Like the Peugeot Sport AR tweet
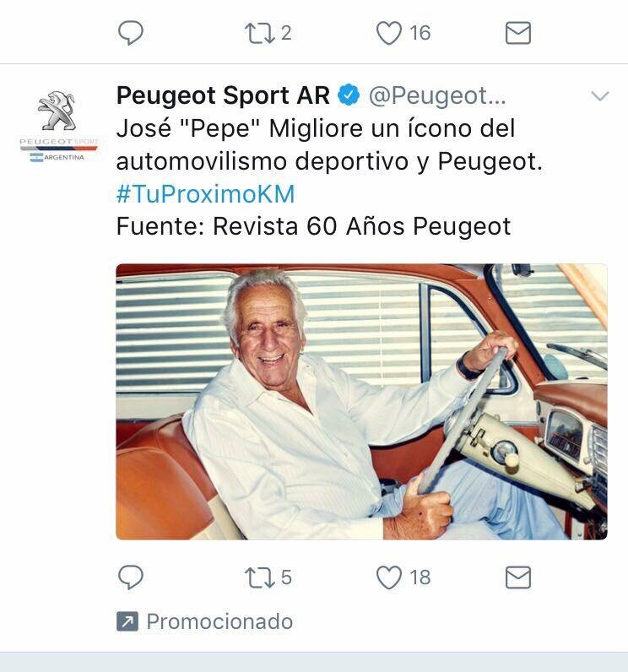Viewport: 628px width, 672px height. coord(389,577)
